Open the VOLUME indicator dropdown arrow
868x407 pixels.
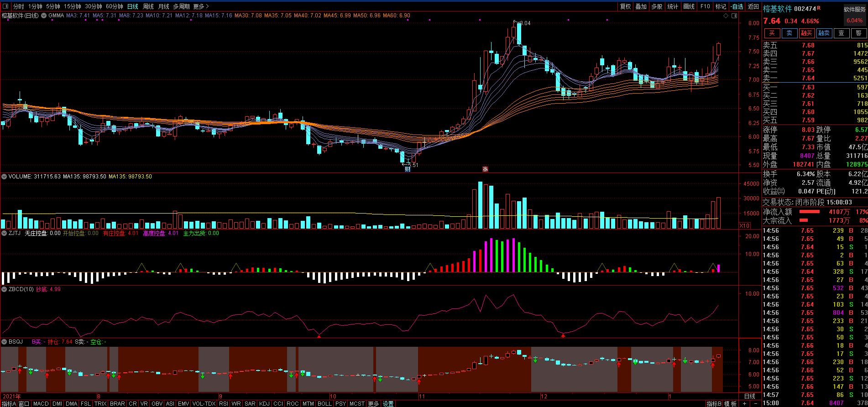(x=5, y=176)
